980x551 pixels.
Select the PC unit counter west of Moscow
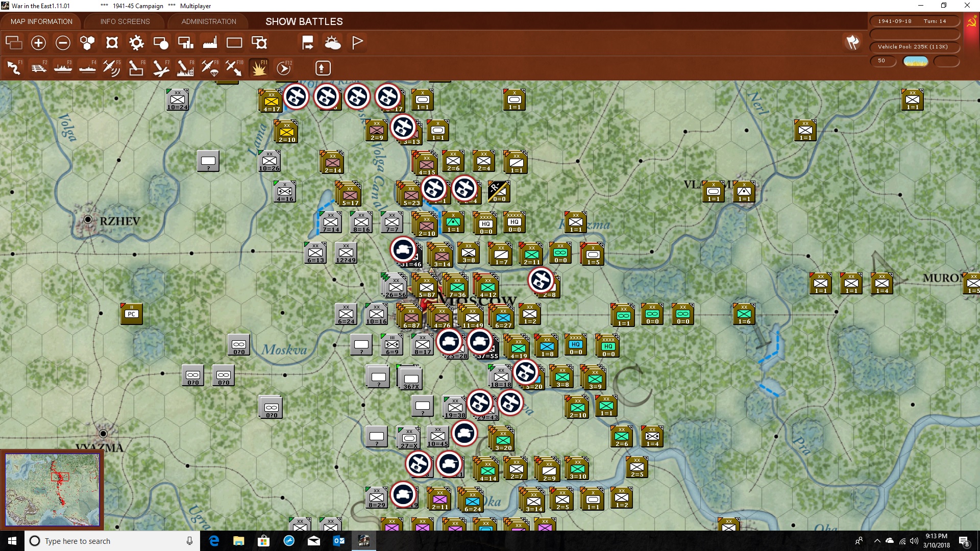(132, 314)
